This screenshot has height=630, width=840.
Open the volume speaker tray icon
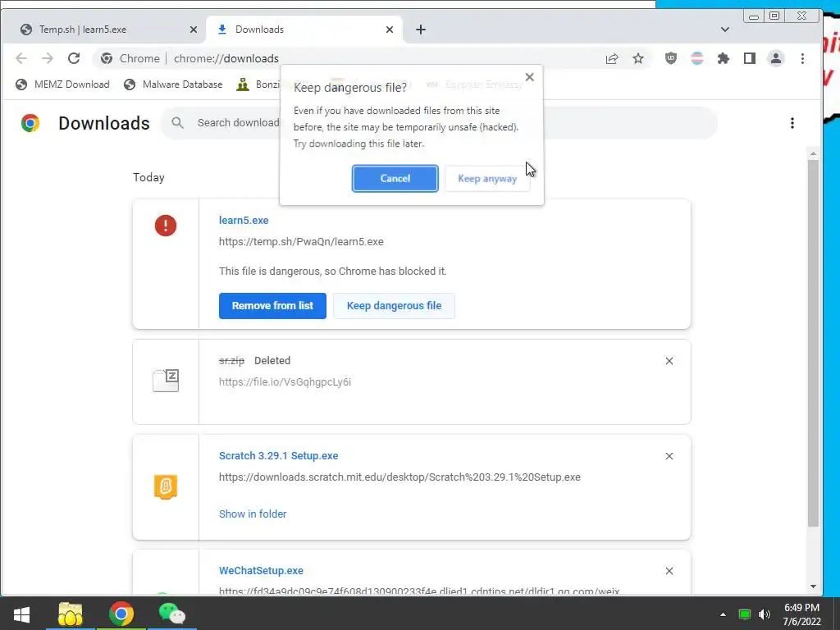tap(765, 614)
